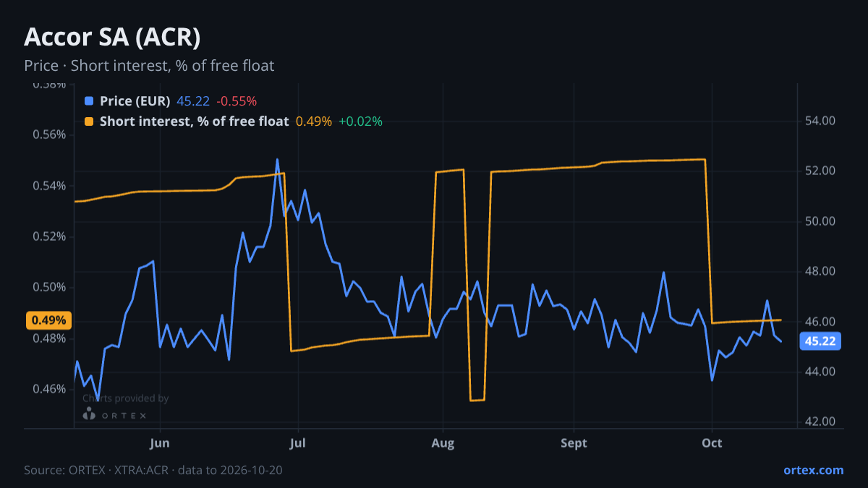This screenshot has height=488, width=868.
Task: Click the 44.00 right axis label
Action: [x=820, y=372]
